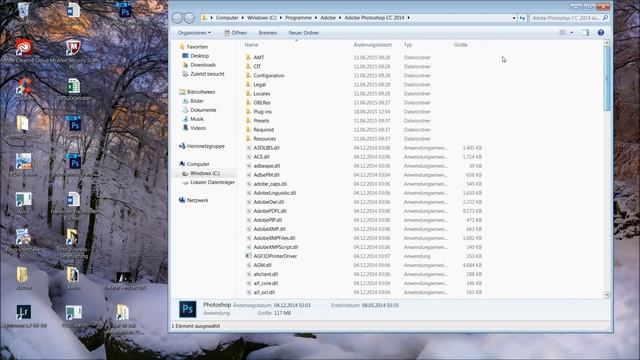The image size is (640, 360).
Task: Click Windows (C:) in the address breadcrumb
Action: point(262,18)
